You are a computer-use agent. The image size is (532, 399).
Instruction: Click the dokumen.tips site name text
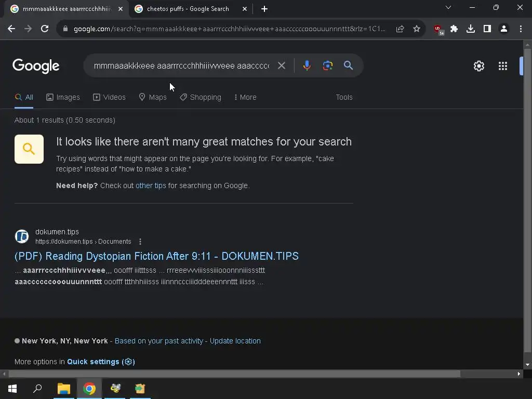tap(57, 232)
